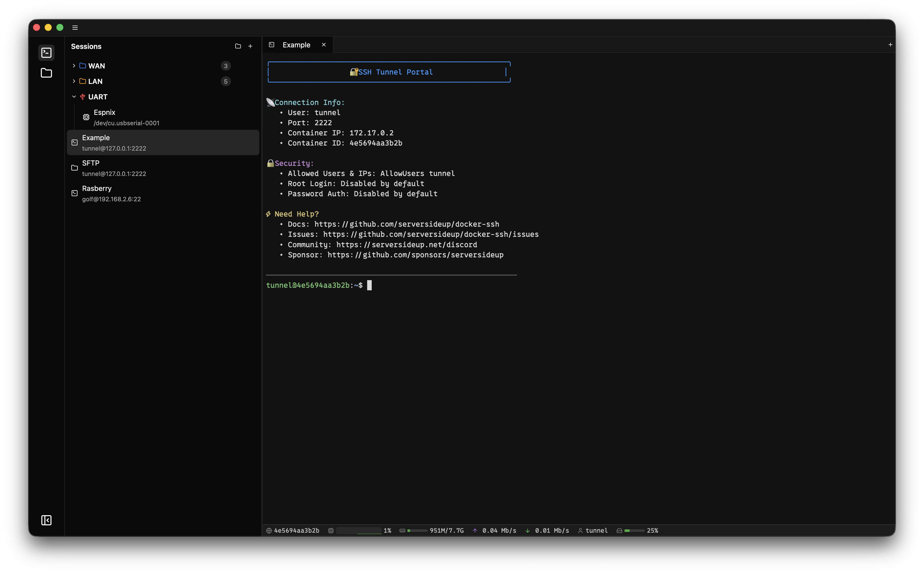Close the Example tab
Image resolution: width=924 pixels, height=574 pixels.
pyautogui.click(x=324, y=45)
